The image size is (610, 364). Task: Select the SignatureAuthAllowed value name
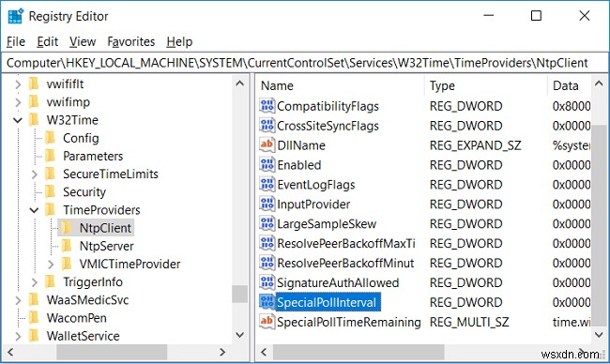[x=338, y=282]
